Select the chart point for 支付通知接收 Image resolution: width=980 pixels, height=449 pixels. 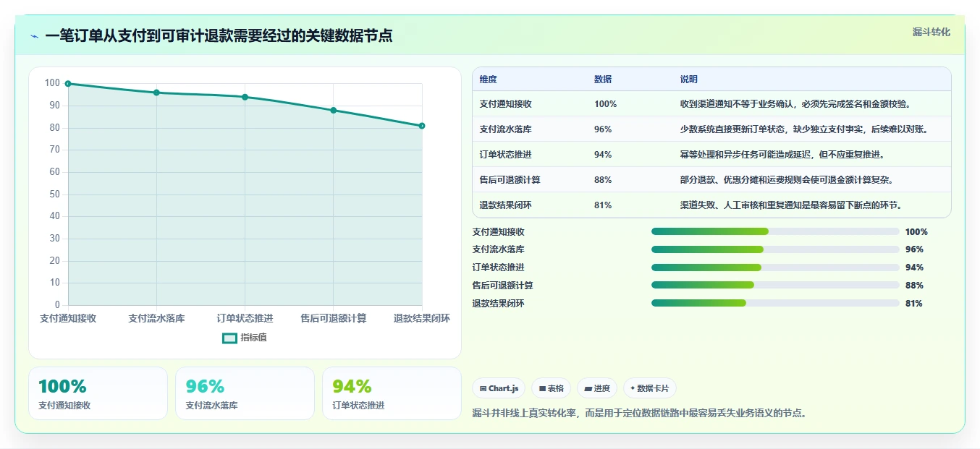point(68,84)
